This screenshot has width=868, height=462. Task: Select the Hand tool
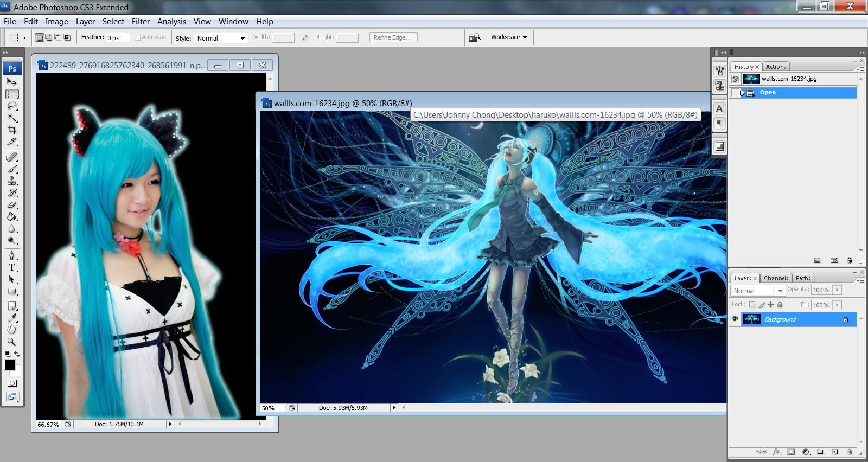coord(12,330)
